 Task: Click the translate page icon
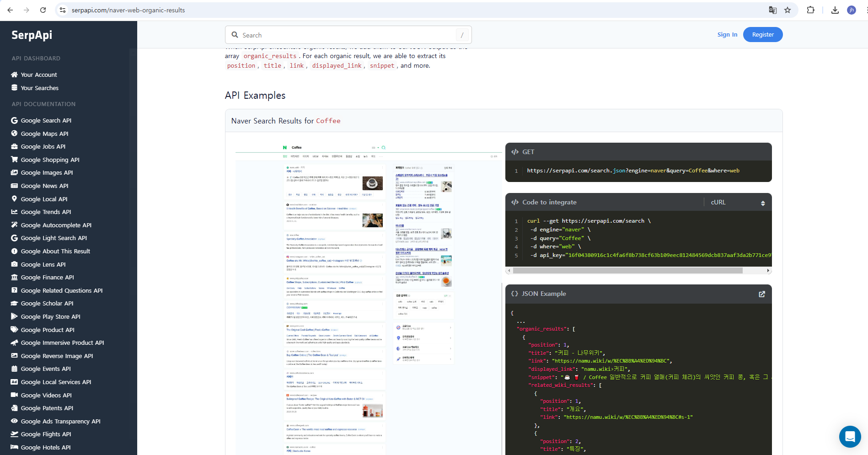coord(773,10)
